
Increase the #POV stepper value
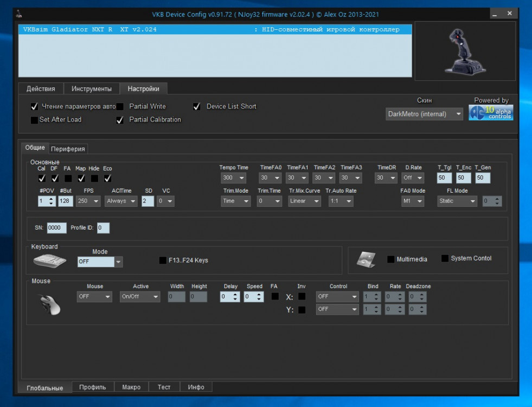pos(51,199)
